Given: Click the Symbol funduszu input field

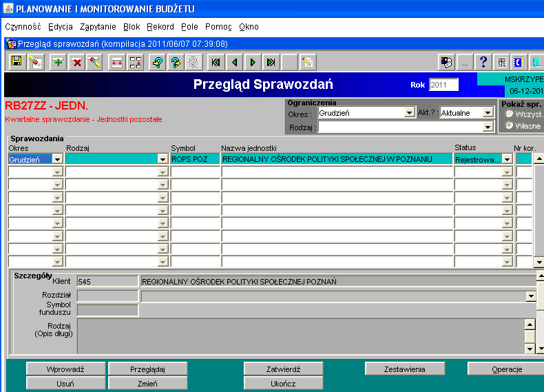Looking at the screenshot, I should click(x=107, y=310).
